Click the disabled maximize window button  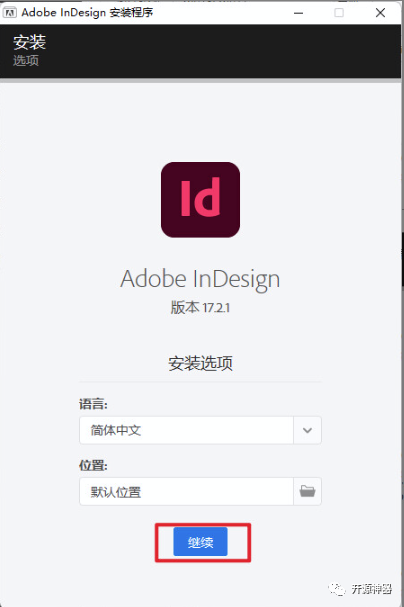point(339,13)
